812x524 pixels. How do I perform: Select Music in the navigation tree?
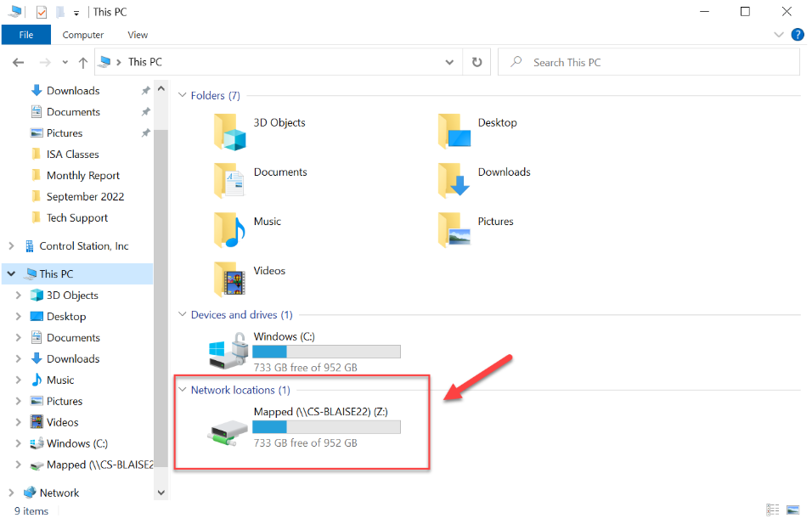(x=60, y=380)
